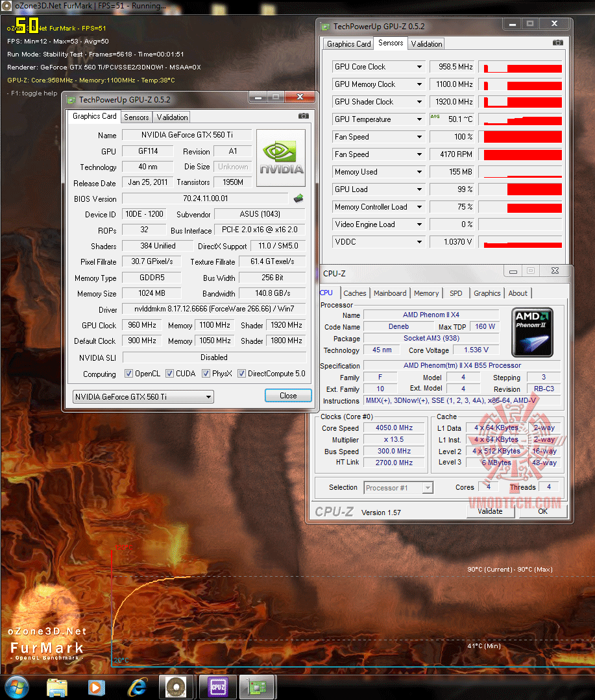Open the GPU Load sensor dropdown
Screen dimensions: 595x700
[x=419, y=189]
